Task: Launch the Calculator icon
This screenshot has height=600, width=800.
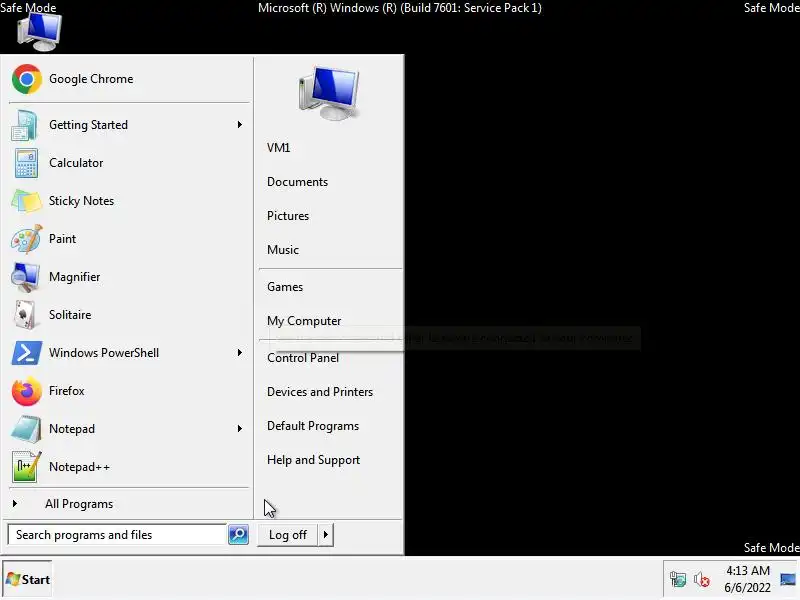Action: click(x=26, y=163)
